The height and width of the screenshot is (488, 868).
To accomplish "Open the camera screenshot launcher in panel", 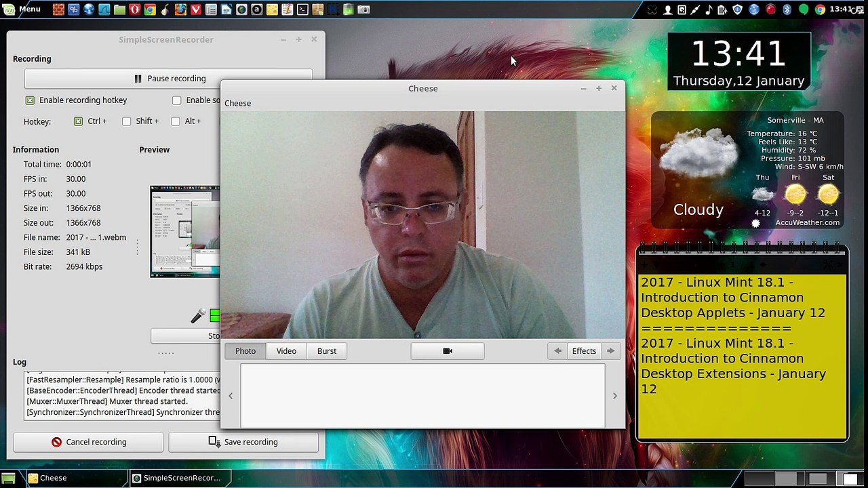I will click(363, 9).
